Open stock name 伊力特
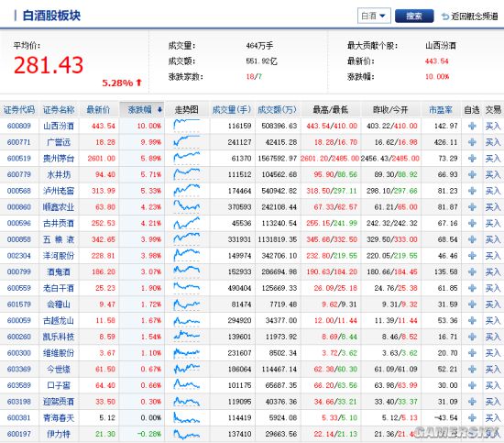 click(x=59, y=434)
